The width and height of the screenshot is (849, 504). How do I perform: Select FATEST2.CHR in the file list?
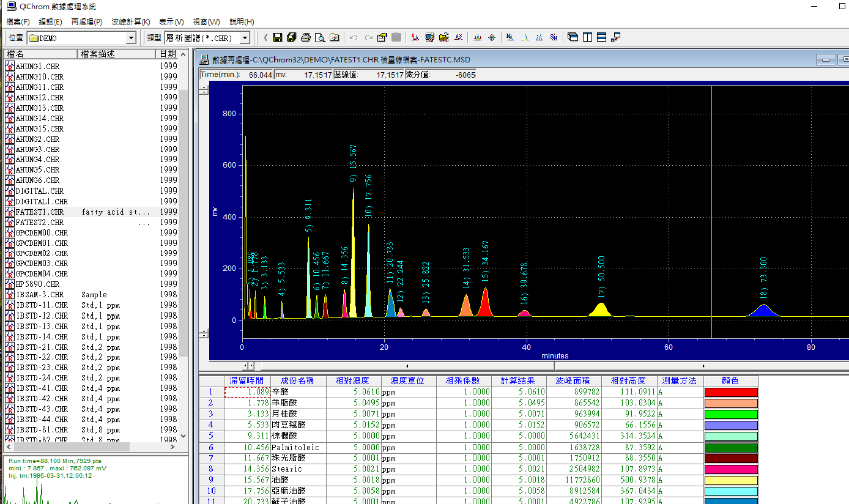(x=40, y=222)
